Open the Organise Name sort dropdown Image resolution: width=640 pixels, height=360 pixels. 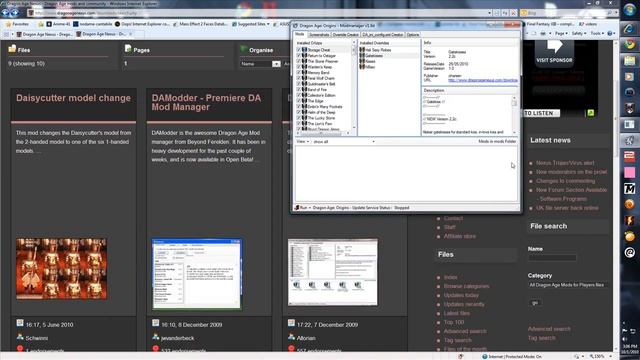tap(260, 64)
